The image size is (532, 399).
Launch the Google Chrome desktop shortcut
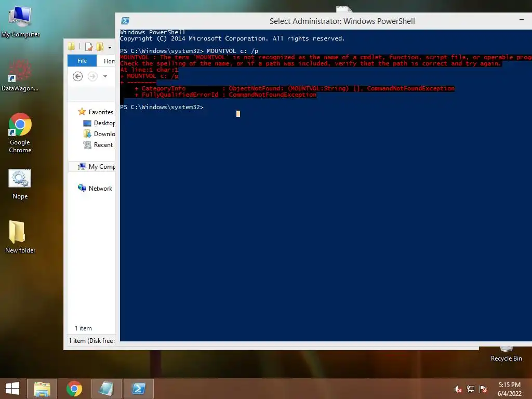click(x=20, y=132)
